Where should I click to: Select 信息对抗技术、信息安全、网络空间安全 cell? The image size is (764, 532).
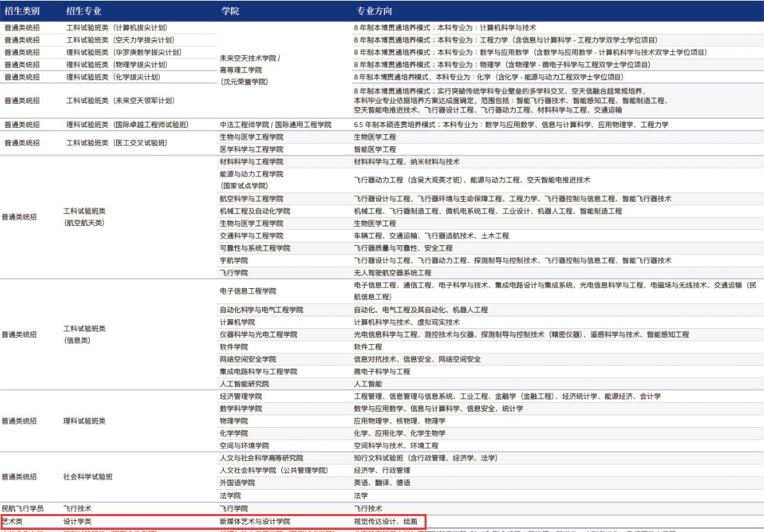(x=417, y=359)
